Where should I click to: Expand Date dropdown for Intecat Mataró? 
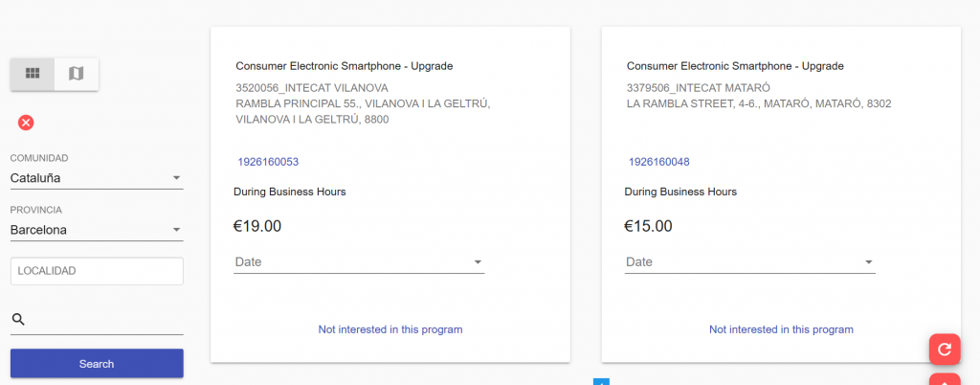tap(749, 261)
